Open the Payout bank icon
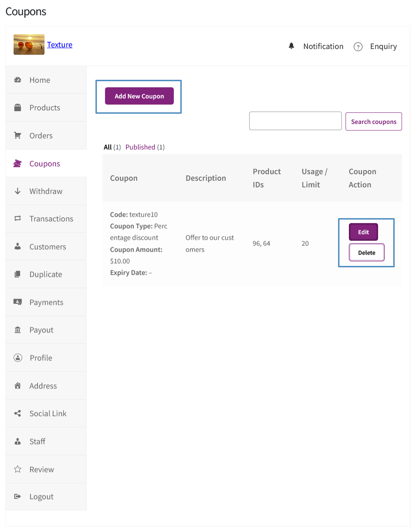The height and width of the screenshot is (532, 416). point(18,329)
